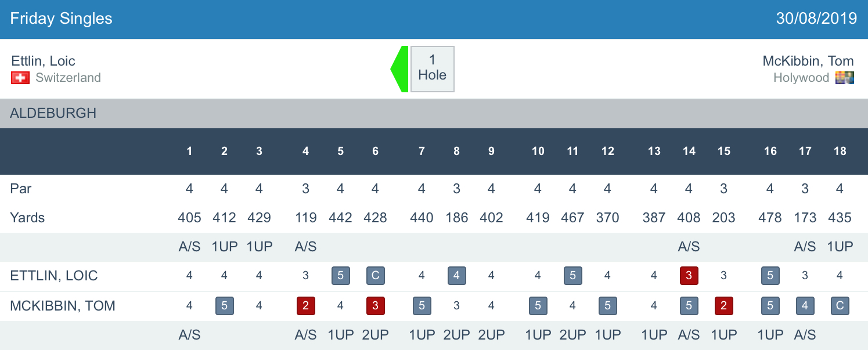Click McKibbin's bogey badge on hole 2

pyautogui.click(x=225, y=305)
